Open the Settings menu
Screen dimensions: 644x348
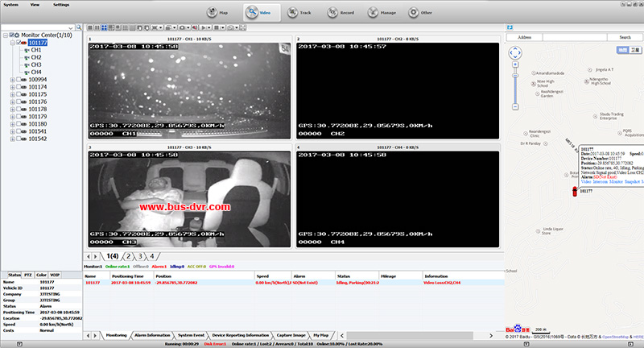61,4
